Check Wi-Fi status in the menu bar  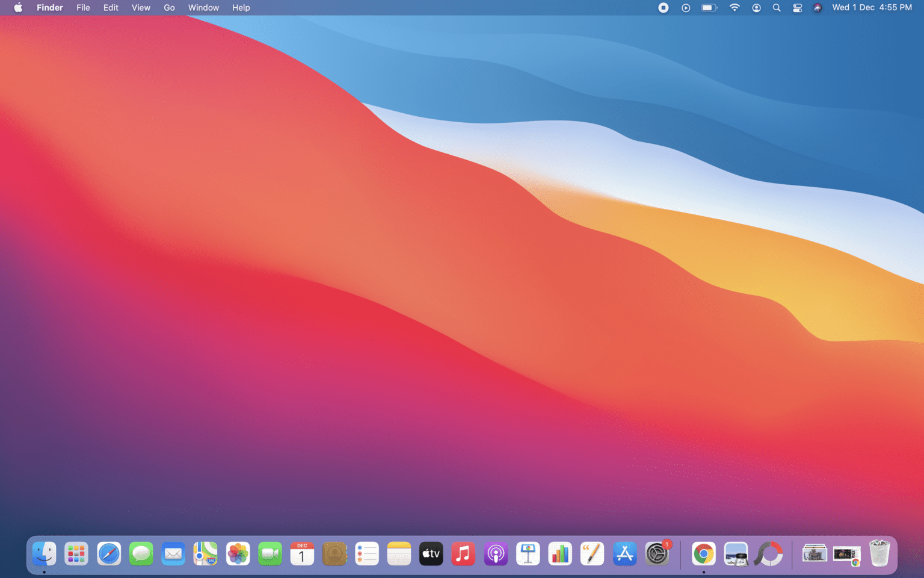click(735, 8)
